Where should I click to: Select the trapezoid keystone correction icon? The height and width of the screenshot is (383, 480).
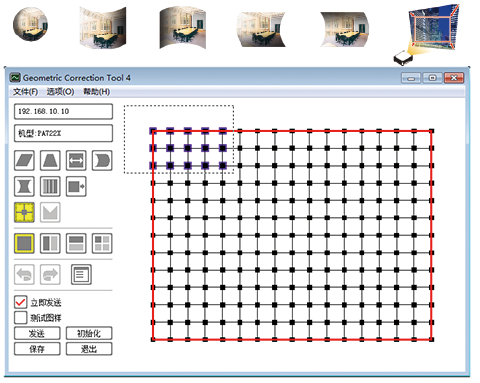[50, 160]
